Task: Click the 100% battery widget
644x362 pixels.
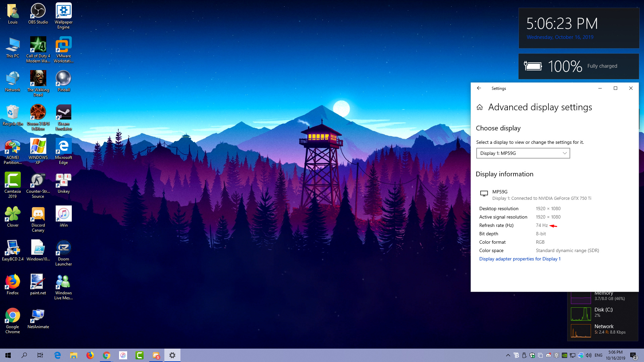Action: (579, 66)
